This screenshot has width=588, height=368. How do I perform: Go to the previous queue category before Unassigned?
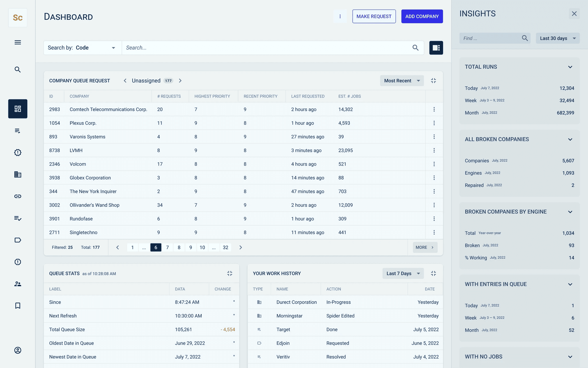tap(125, 81)
